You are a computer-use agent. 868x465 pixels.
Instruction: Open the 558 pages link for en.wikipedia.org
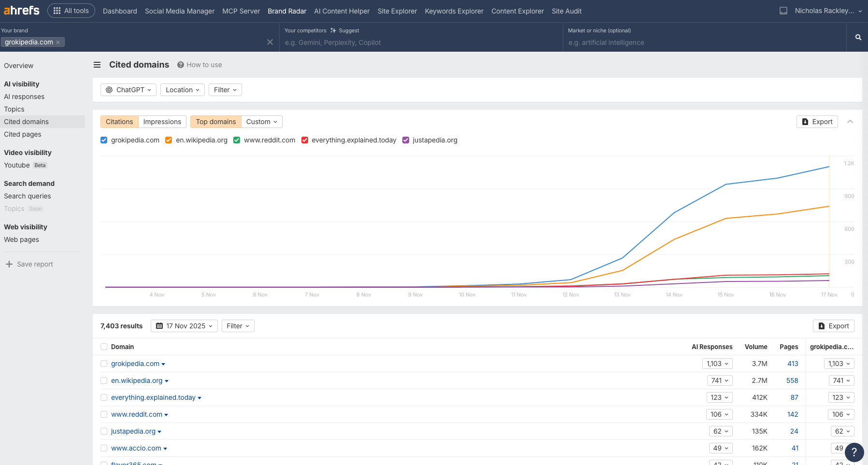click(792, 380)
